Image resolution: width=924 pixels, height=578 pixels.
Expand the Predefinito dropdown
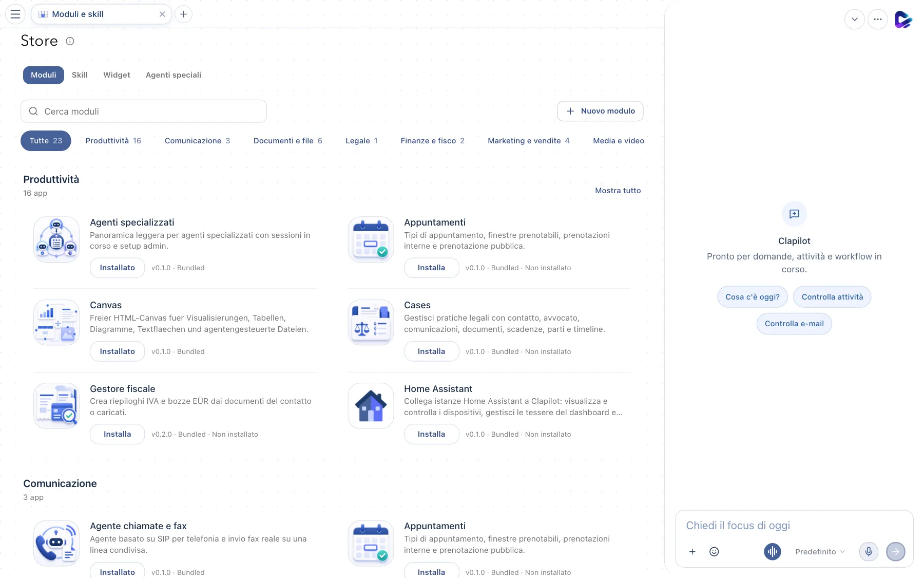(820, 551)
